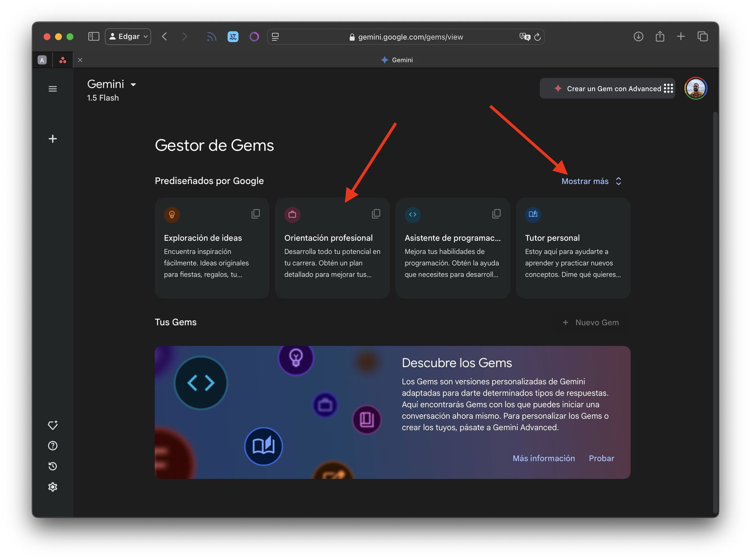Open the Orientación profesional card
Viewport: 751px width, 560px height.
tap(332, 248)
